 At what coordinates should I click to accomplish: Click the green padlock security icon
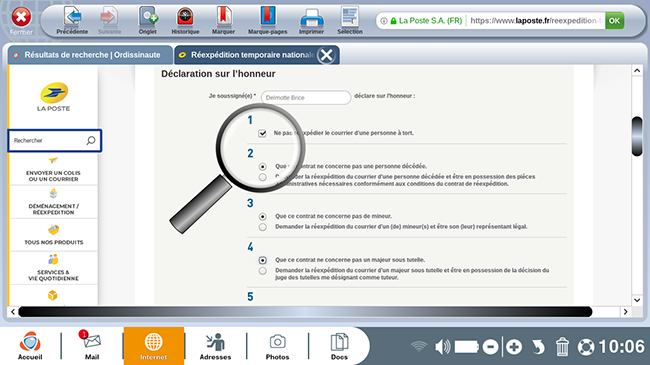pyautogui.click(x=393, y=21)
